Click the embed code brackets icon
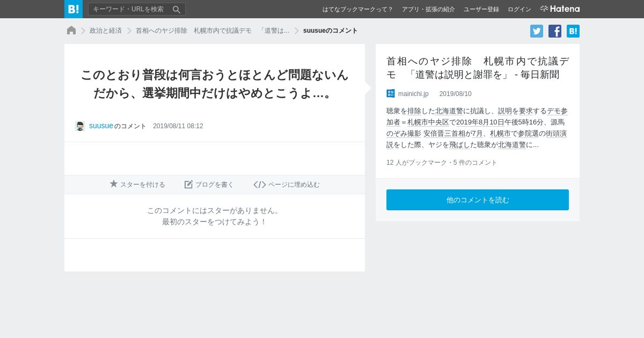 click(x=260, y=185)
